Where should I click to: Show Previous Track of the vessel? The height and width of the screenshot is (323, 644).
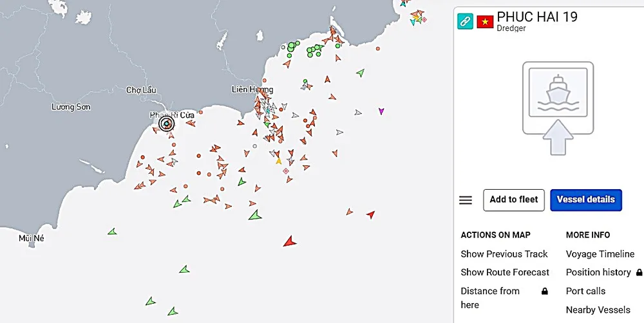504,254
